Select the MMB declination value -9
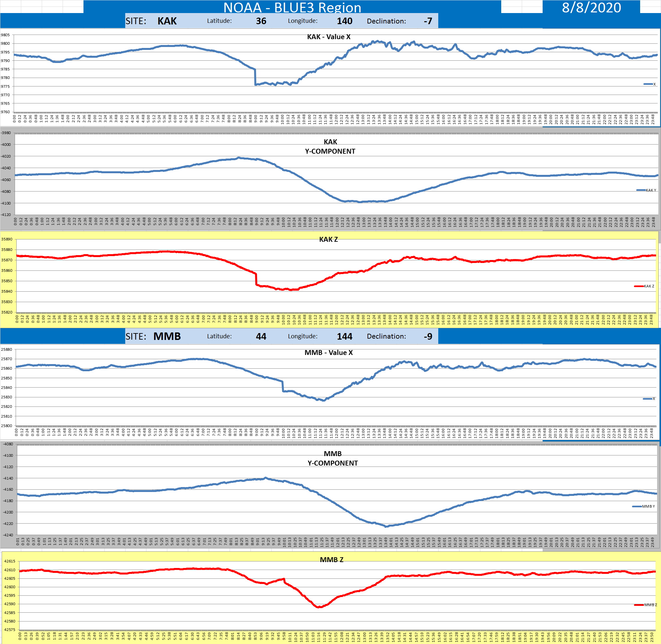The image size is (661, 644). pos(428,336)
